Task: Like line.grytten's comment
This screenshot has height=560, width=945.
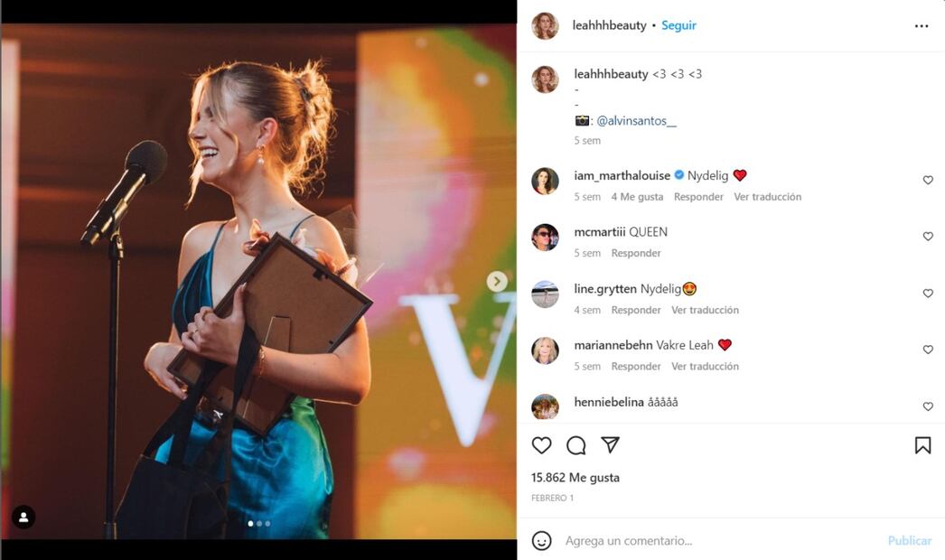Action: click(928, 294)
